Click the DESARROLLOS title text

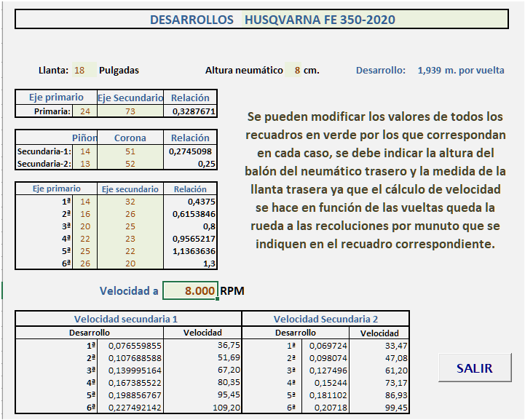tap(192, 20)
